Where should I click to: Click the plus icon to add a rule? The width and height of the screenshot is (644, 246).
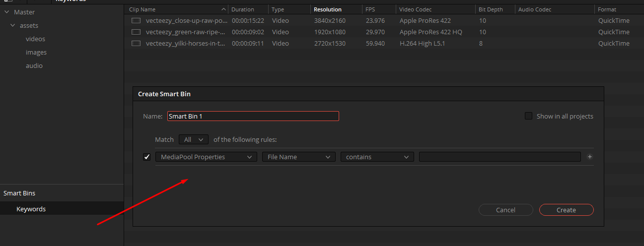[x=590, y=157]
